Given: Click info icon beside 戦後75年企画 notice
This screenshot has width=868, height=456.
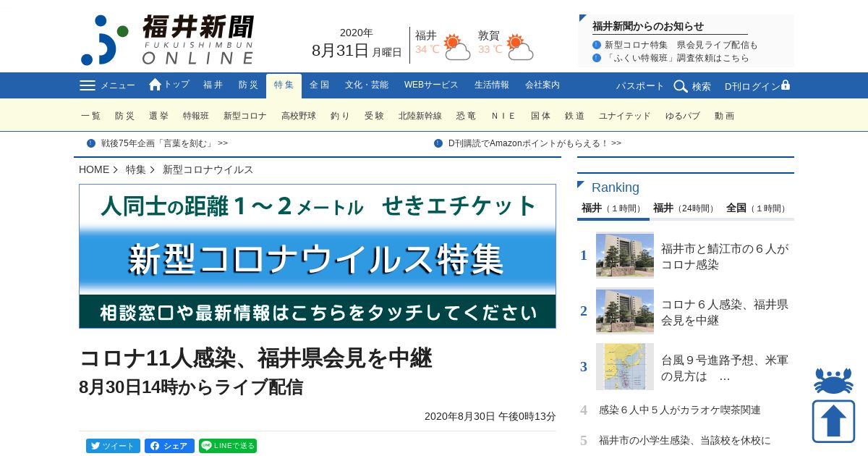Looking at the screenshot, I should click(x=91, y=143).
